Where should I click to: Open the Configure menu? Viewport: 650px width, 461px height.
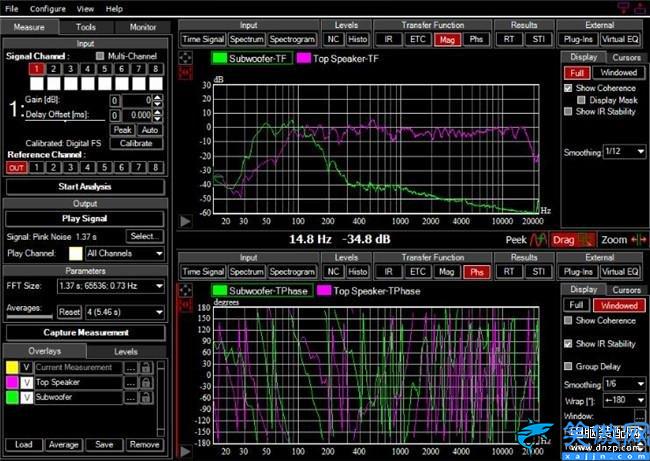pyautogui.click(x=48, y=9)
